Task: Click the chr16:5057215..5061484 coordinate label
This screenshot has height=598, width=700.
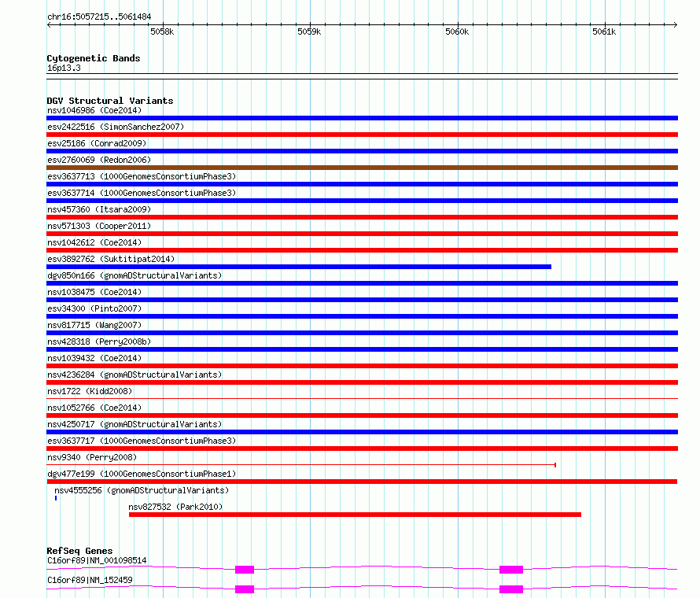Action: coord(99,17)
